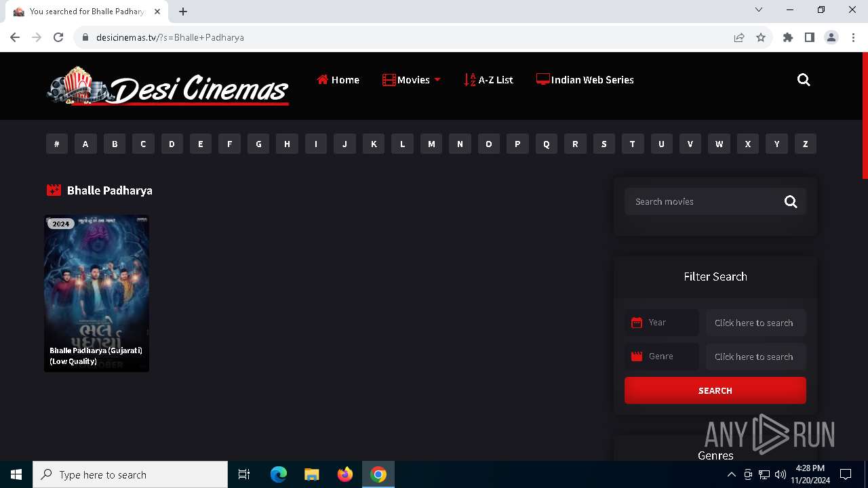Browse movies starting with A

point(85,144)
